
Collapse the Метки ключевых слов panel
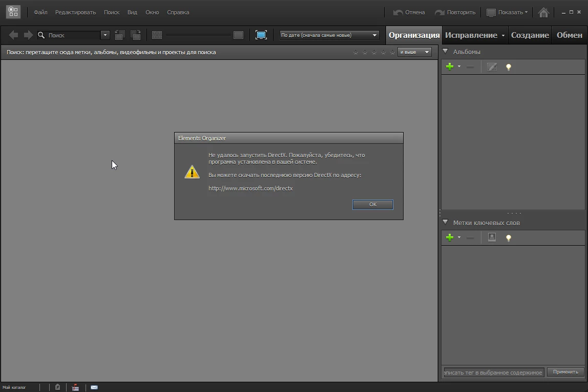click(445, 222)
